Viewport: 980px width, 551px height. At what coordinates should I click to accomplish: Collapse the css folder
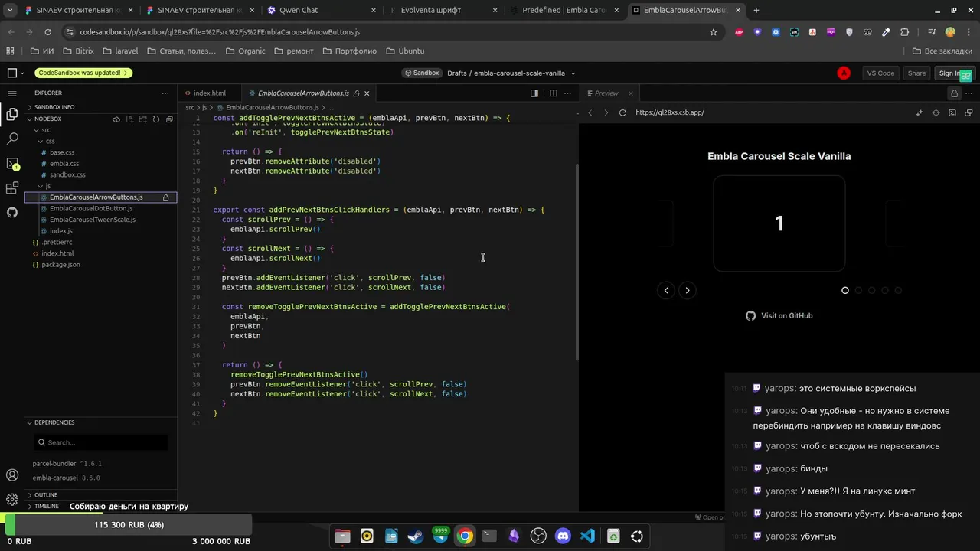50,141
